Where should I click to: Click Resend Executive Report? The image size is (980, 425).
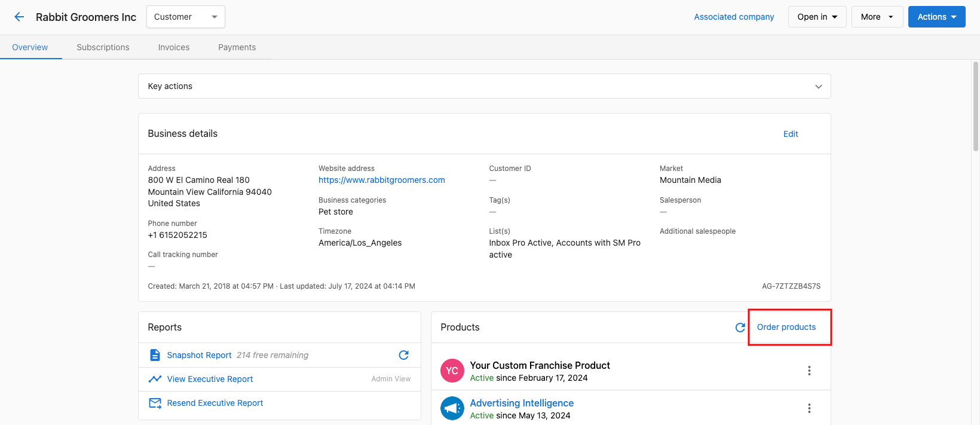215,403
